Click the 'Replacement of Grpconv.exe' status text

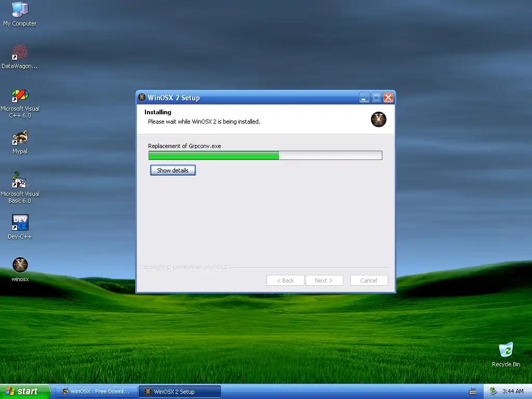[x=184, y=146]
